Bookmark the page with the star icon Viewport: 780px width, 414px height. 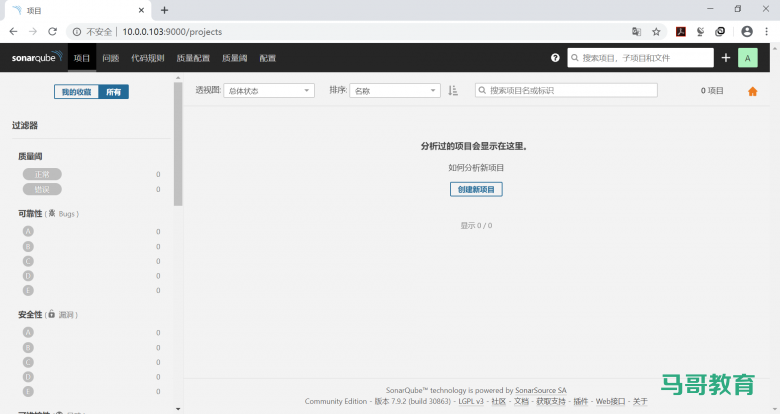[656, 31]
